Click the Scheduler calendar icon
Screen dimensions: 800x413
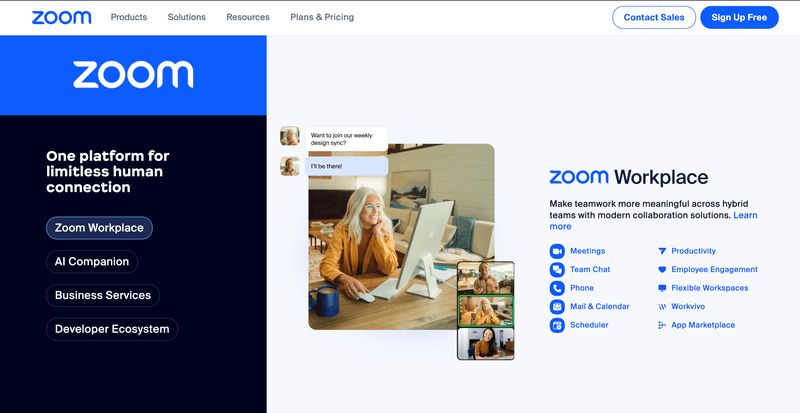(x=557, y=325)
